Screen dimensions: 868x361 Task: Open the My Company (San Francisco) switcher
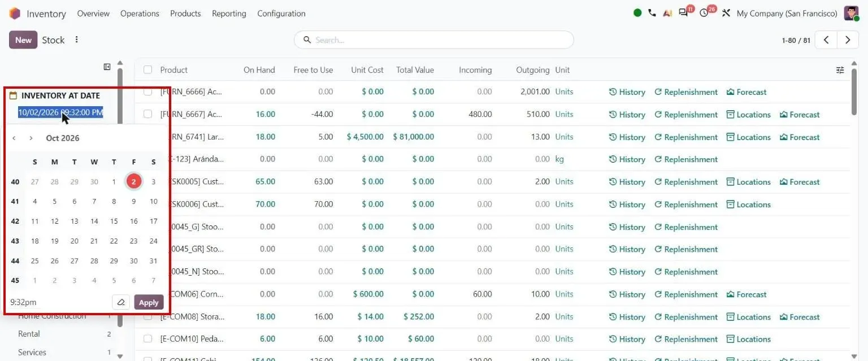click(787, 14)
